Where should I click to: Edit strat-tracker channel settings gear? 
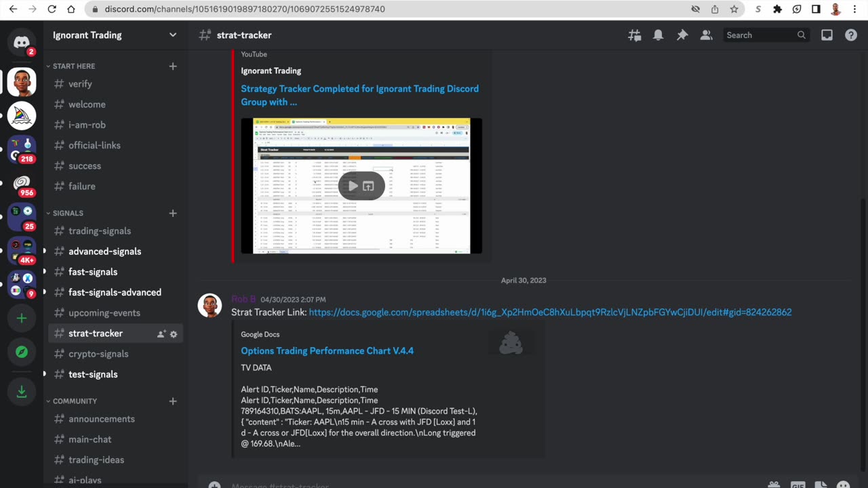(174, 334)
